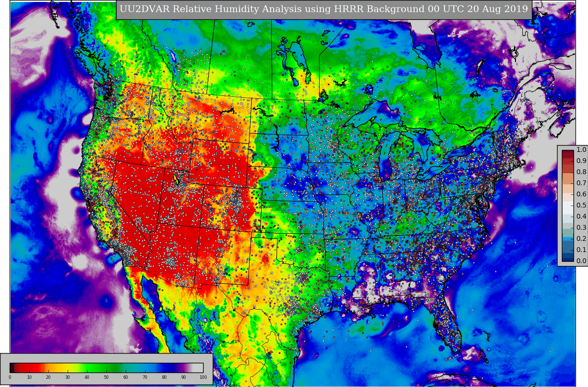
Task: Click the 30 tick label on humidity colorbar
Action: pos(68,377)
